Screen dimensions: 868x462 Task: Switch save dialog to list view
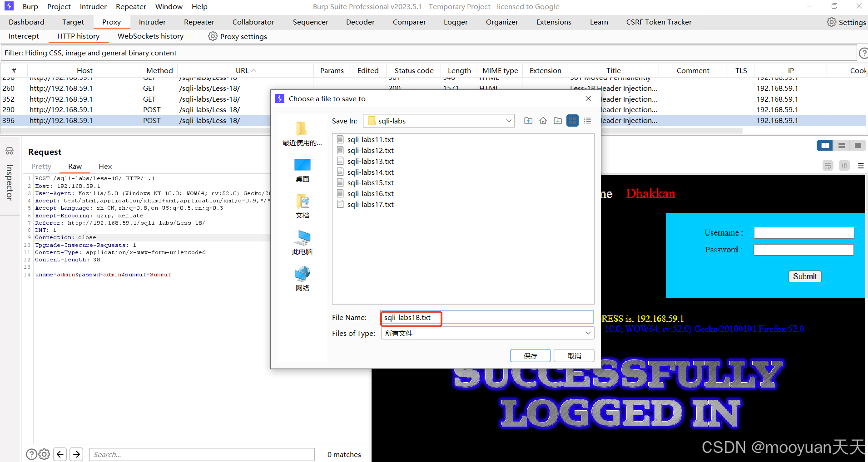click(x=572, y=121)
